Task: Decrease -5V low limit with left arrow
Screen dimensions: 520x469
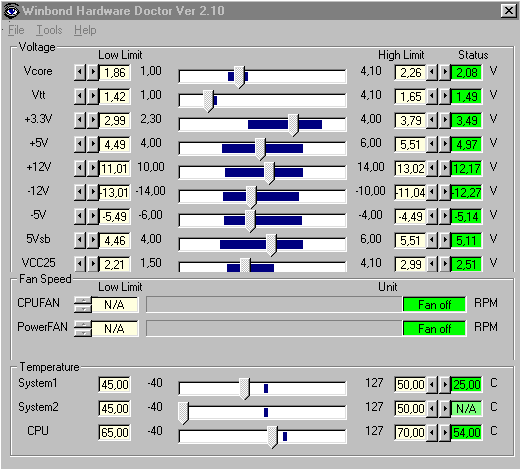Action: (x=80, y=216)
